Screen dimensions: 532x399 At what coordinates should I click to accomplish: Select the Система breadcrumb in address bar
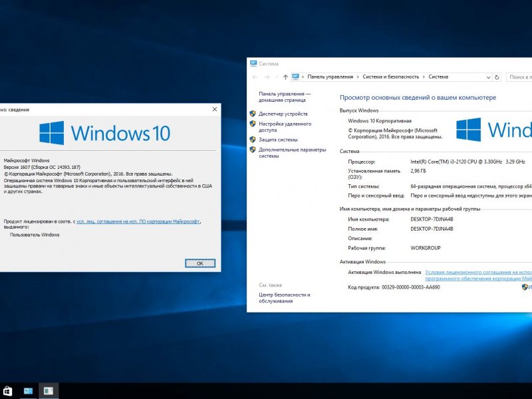(x=438, y=77)
